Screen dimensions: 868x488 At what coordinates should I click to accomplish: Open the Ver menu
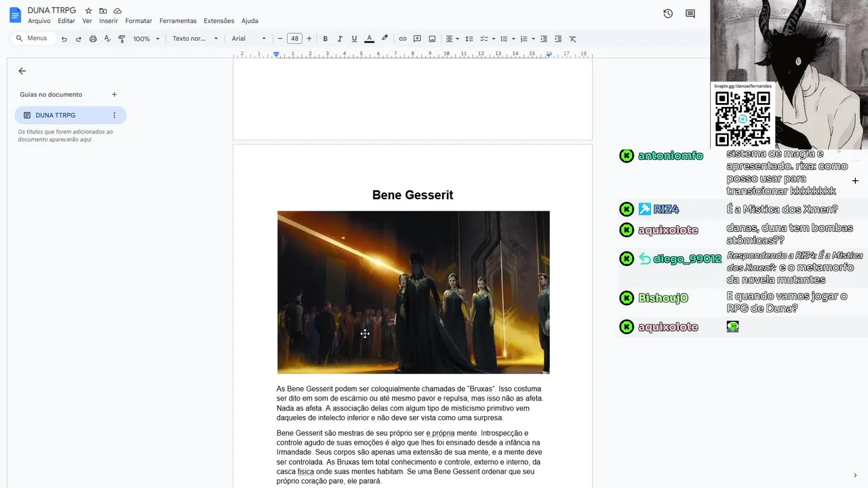pos(87,21)
